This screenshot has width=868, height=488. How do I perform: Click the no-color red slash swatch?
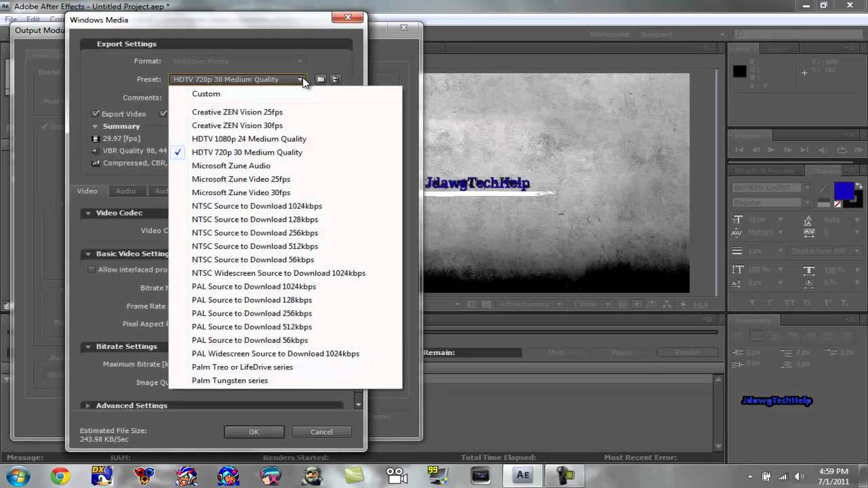pyautogui.click(x=838, y=204)
